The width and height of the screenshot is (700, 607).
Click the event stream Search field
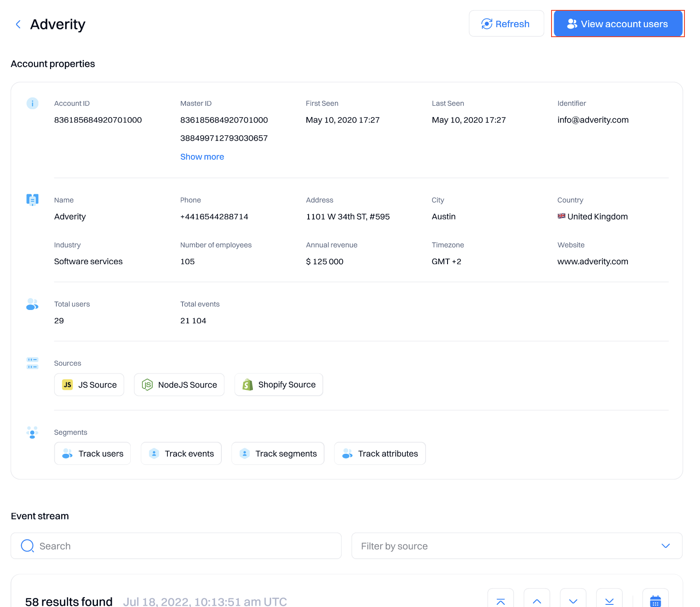[x=176, y=546]
